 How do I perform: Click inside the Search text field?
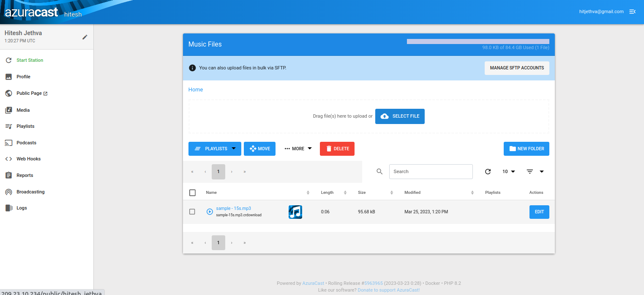(431, 171)
